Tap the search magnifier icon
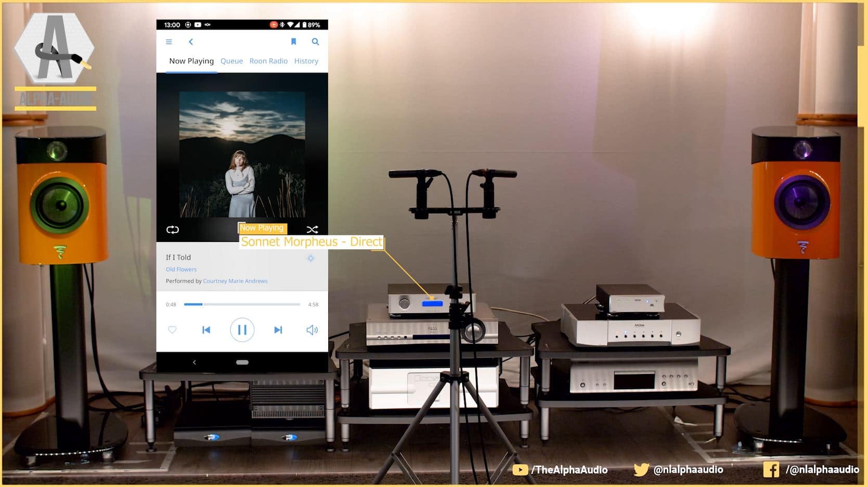 tap(315, 42)
